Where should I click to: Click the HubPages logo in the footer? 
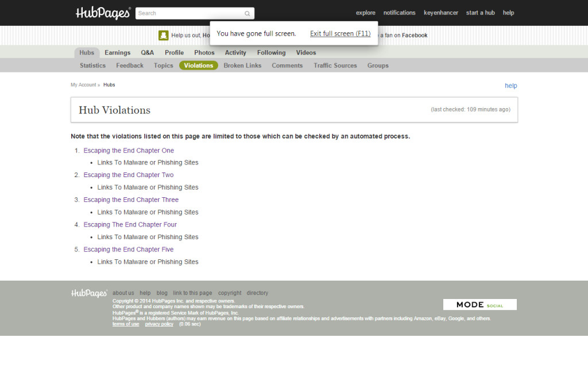coord(89,293)
